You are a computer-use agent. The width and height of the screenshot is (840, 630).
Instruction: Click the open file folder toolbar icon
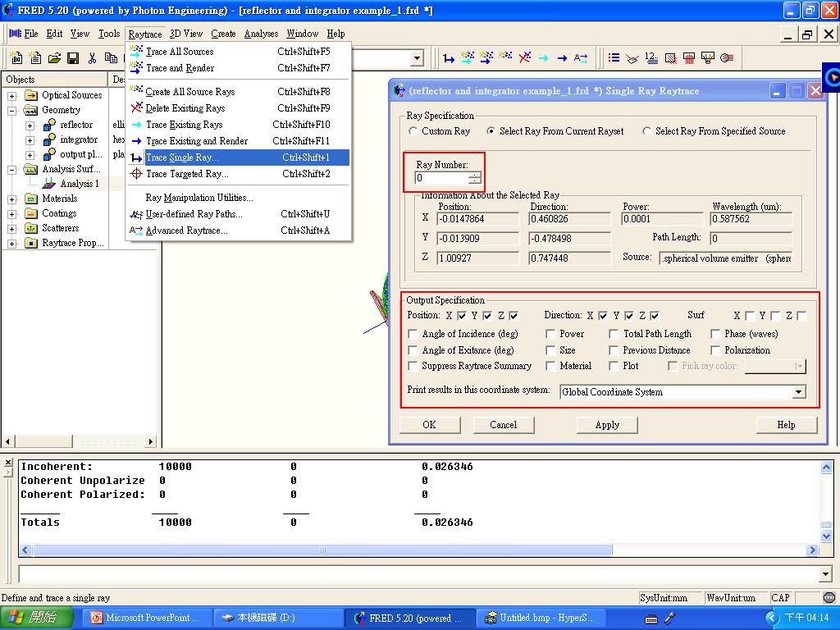tap(54, 58)
